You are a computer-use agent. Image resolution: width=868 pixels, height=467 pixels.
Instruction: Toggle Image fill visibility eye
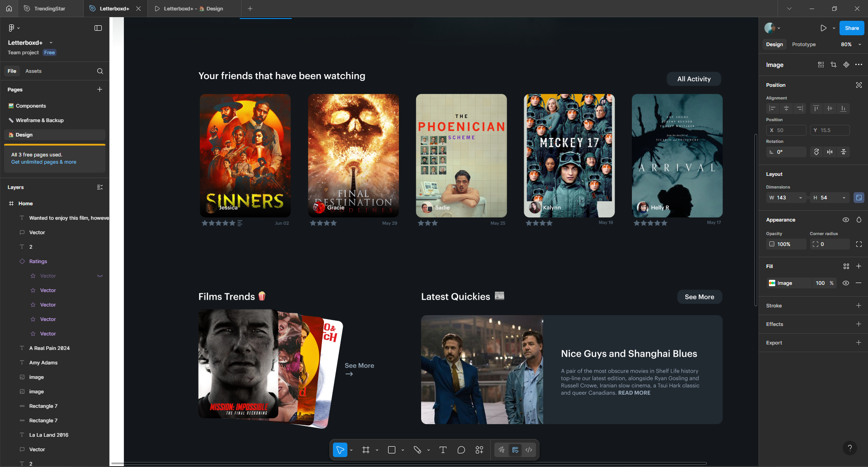[x=845, y=283]
